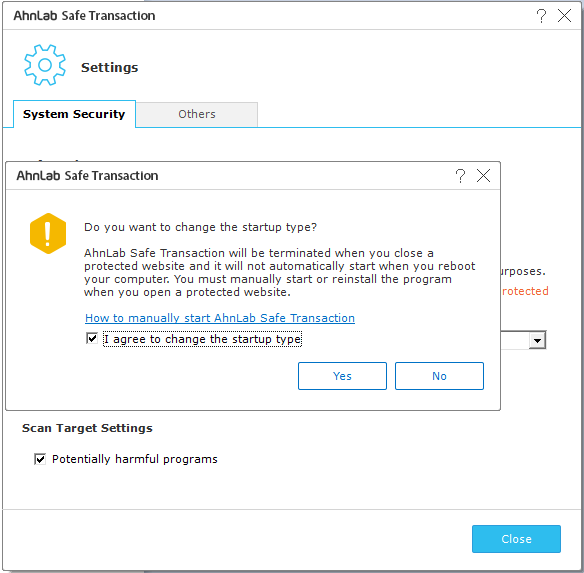584x573 pixels.
Task: Click the Scan Target Settings heading
Action: click(x=87, y=428)
